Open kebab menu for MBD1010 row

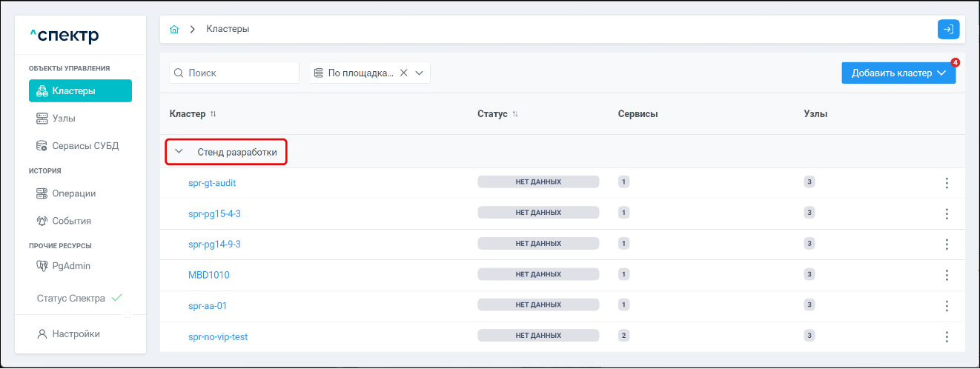tap(946, 275)
